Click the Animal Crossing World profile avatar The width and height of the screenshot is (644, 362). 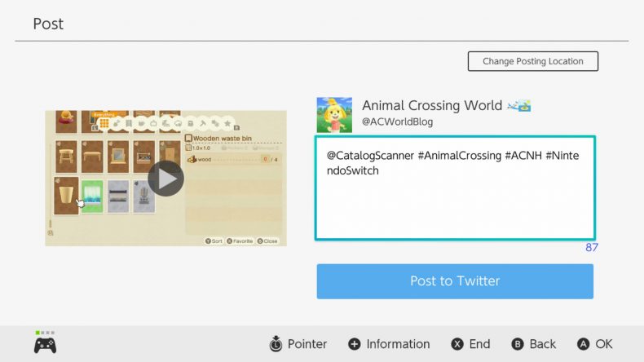point(334,114)
